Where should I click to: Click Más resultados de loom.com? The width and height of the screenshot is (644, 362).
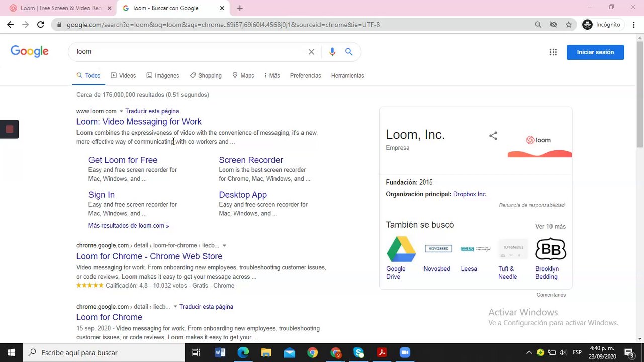pyautogui.click(x=129, y=226)
